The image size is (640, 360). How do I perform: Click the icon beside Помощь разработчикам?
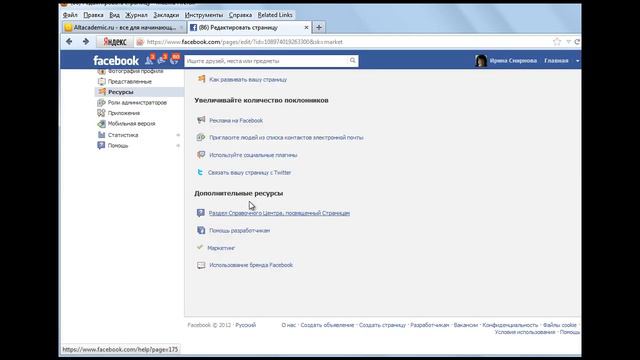coord(201,230)
